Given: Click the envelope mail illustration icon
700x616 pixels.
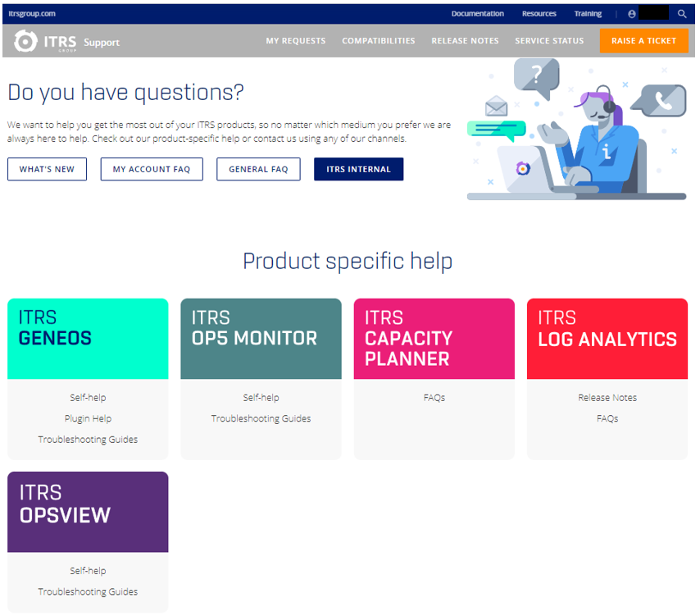Looking at the screenshot, I should 496,107.
